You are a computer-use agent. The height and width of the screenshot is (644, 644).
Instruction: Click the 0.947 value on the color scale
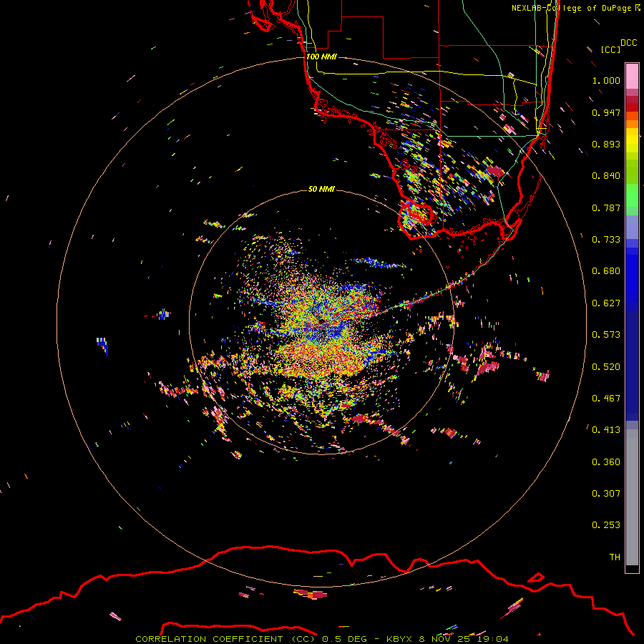pos(606,112)
